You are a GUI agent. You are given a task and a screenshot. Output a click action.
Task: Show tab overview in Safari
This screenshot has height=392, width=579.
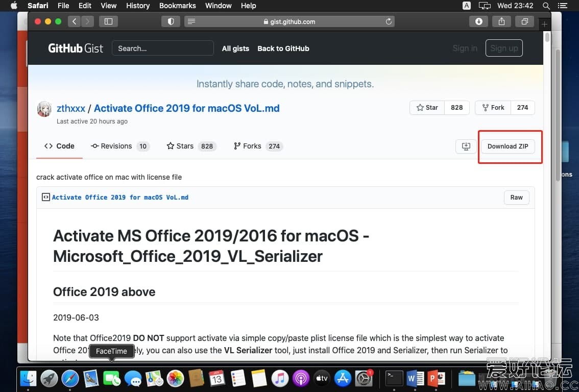click(x=524, y=21)
